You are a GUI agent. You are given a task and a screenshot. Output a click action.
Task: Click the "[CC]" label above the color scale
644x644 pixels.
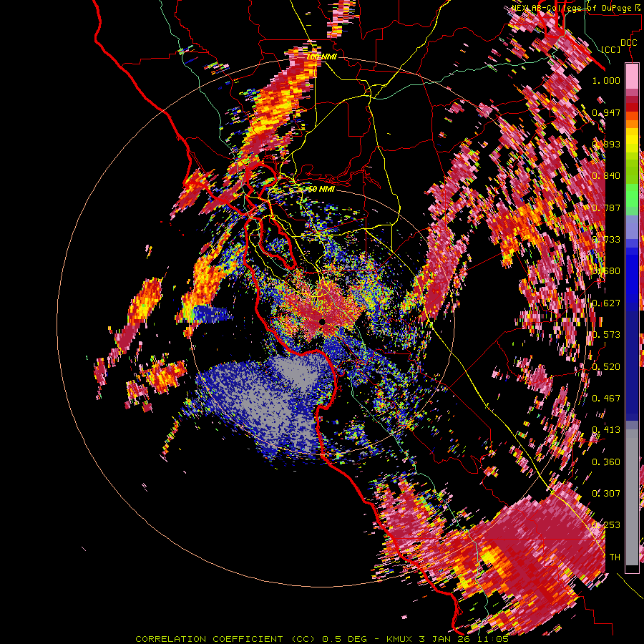[x=611, y=49]
